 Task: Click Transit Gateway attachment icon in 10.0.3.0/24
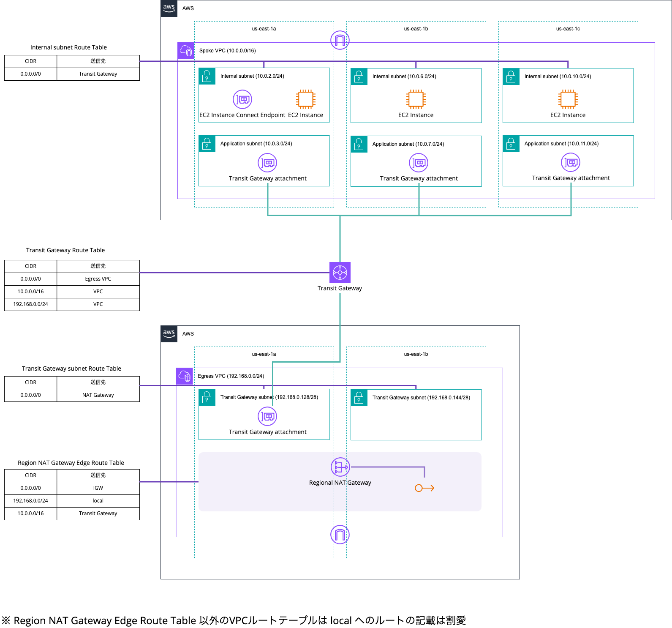point(267,163)
